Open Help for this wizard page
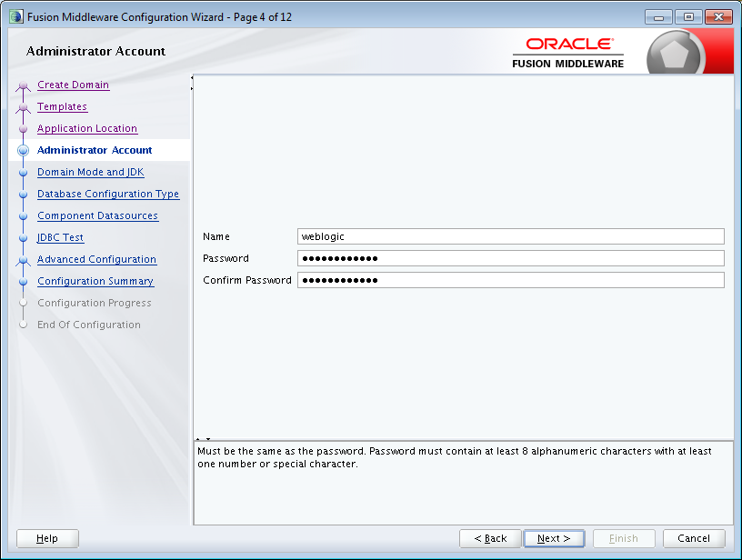 [x=46, y=538]
